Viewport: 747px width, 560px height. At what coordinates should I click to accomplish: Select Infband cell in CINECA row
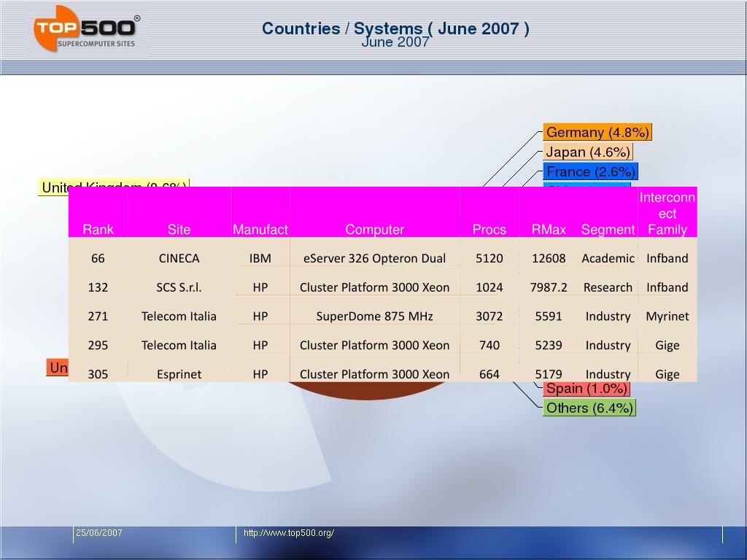667,258
